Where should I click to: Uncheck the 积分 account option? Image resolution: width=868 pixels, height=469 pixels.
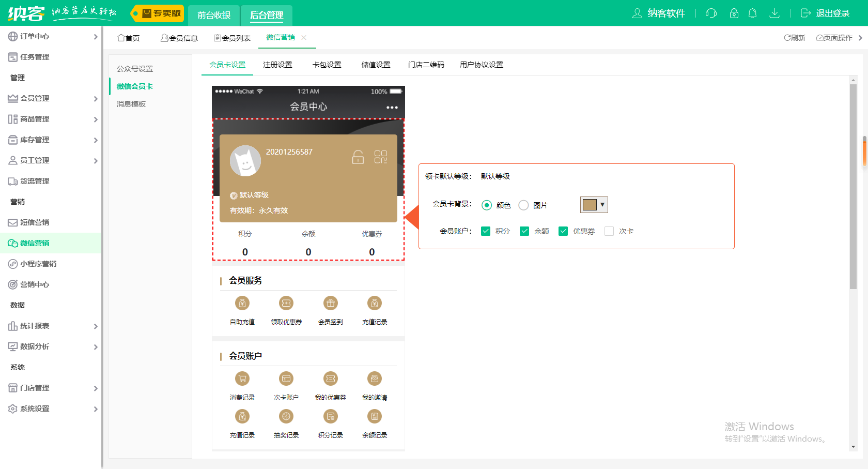pos(486,231)
